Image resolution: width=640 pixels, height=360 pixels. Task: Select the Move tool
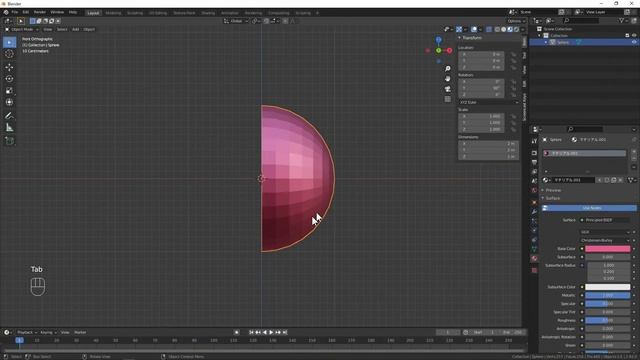(x=9, y=67)
